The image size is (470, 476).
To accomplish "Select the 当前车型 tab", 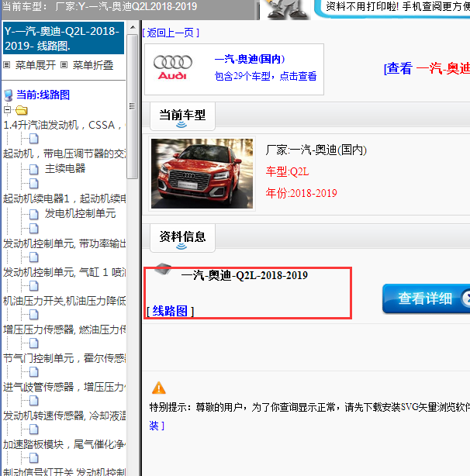I will pos(182,116).
